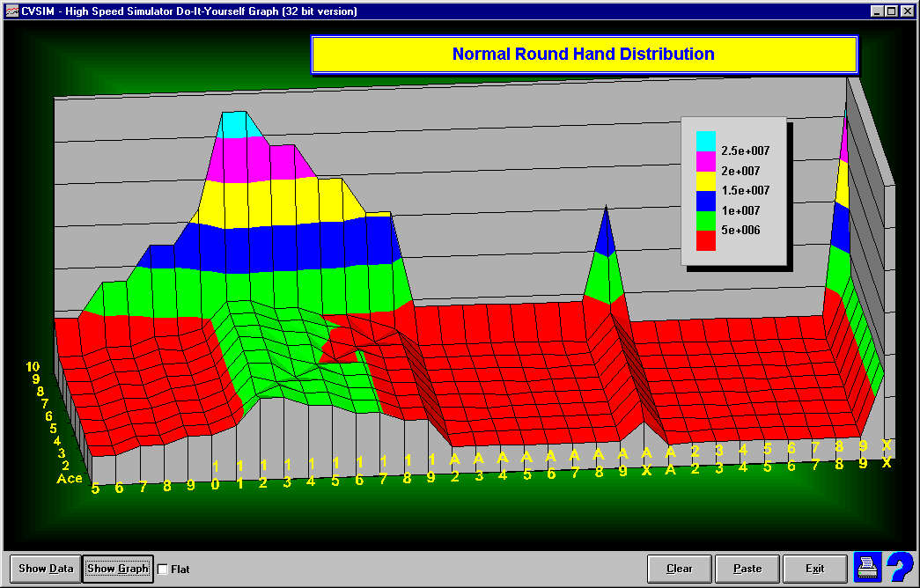Click the 2e+007 legend label
This screenshot has width=920, height=588.
pos(740,171)
